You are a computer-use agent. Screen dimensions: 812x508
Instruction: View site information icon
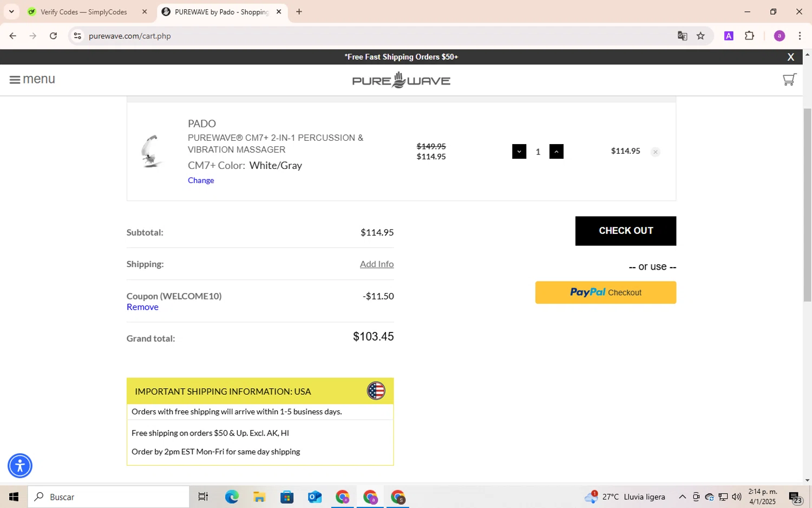[77, 36]
